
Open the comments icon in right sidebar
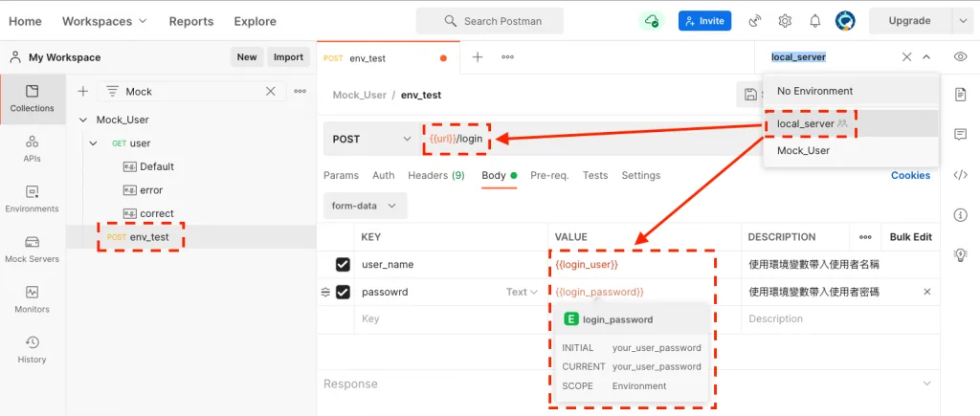pos(960,134)
